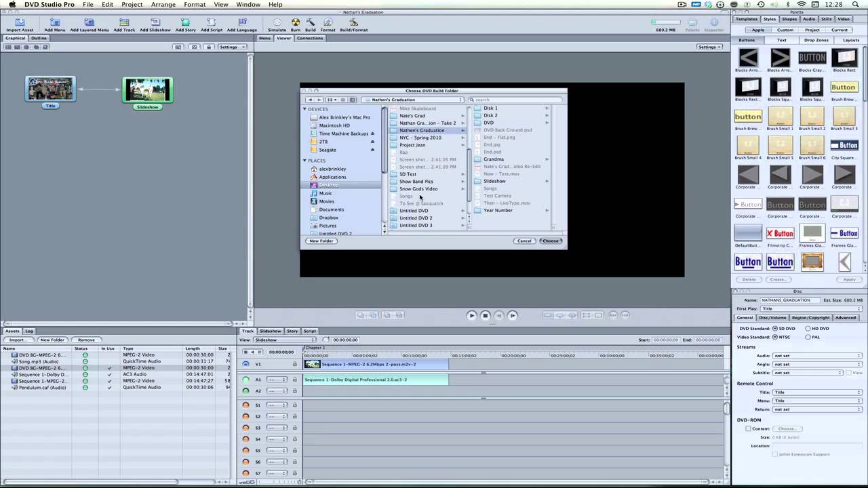Switch to the Disc/Volume tab
Image resolution: width=868 pixels, height=488 pixels.
(772, 318)
